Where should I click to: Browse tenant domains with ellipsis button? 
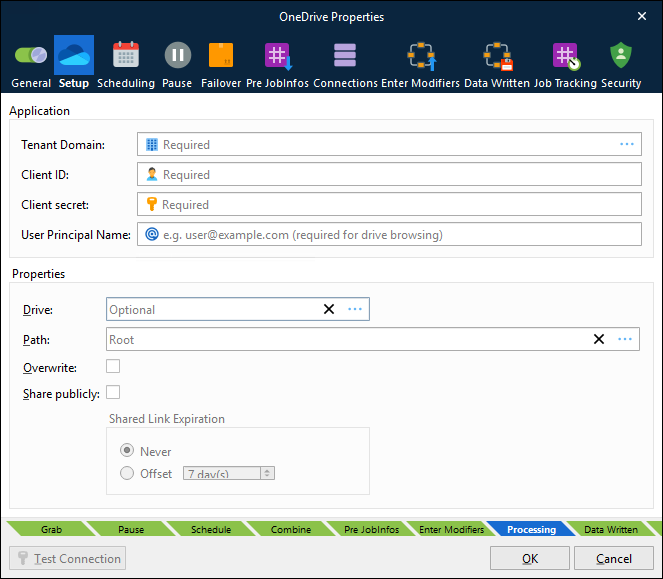point(627,144)
